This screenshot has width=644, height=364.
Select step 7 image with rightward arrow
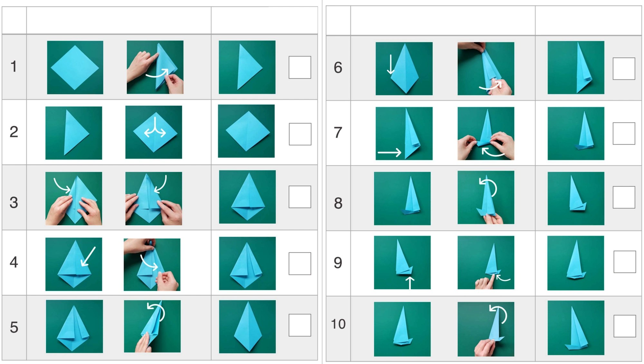tap(404, 133)
